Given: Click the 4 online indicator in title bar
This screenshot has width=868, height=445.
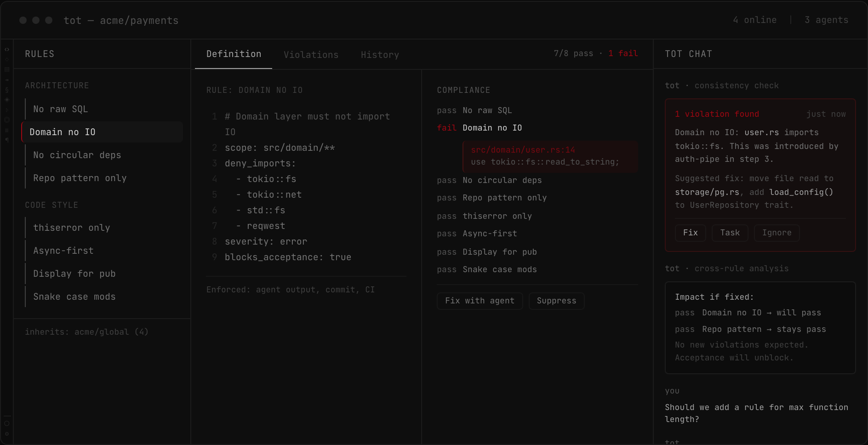Looking at the screenshot, I should (x=754, y=20).
